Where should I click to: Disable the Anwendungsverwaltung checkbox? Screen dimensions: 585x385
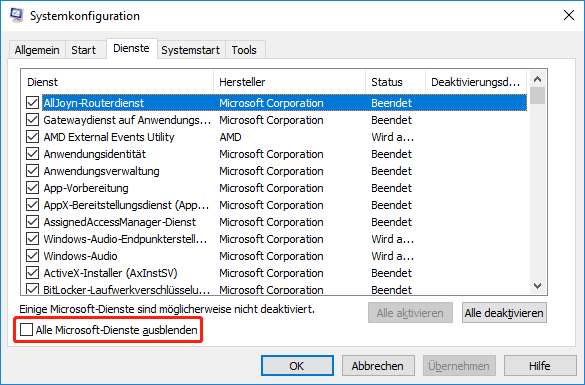click(32, 171)
